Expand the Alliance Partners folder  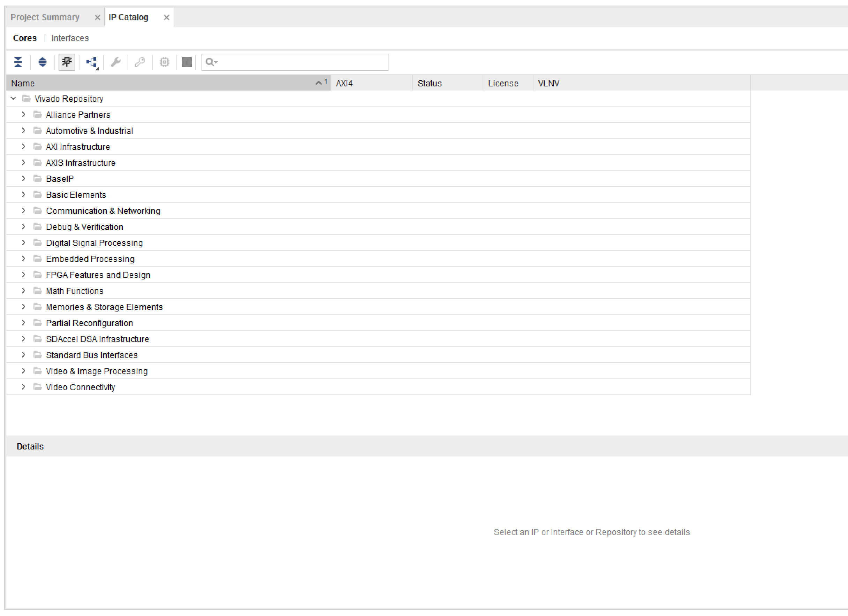[x=24, y=115]
